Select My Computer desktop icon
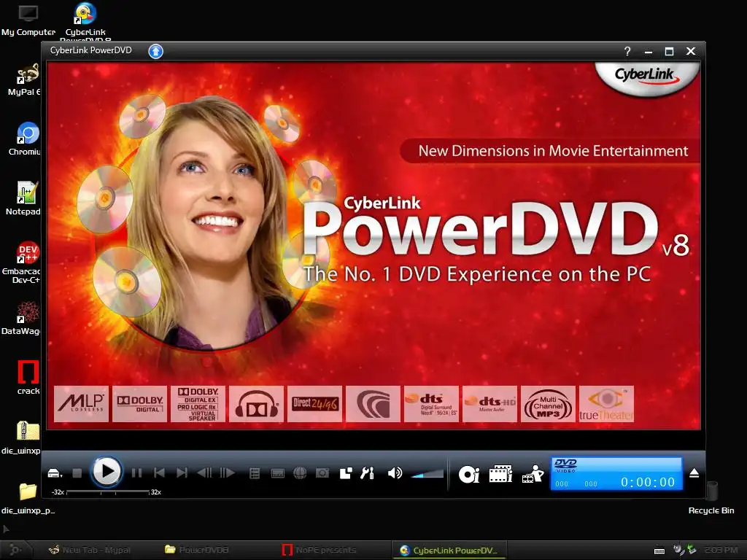Screen dimensions: 747x560 pos(28,20)
